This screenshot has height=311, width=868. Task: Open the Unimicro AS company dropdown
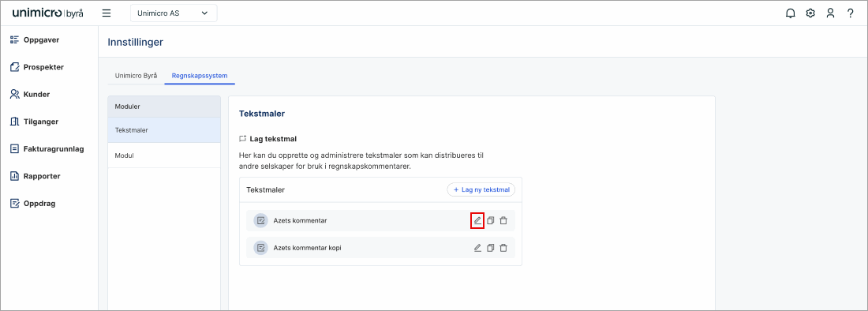[174, 13]
